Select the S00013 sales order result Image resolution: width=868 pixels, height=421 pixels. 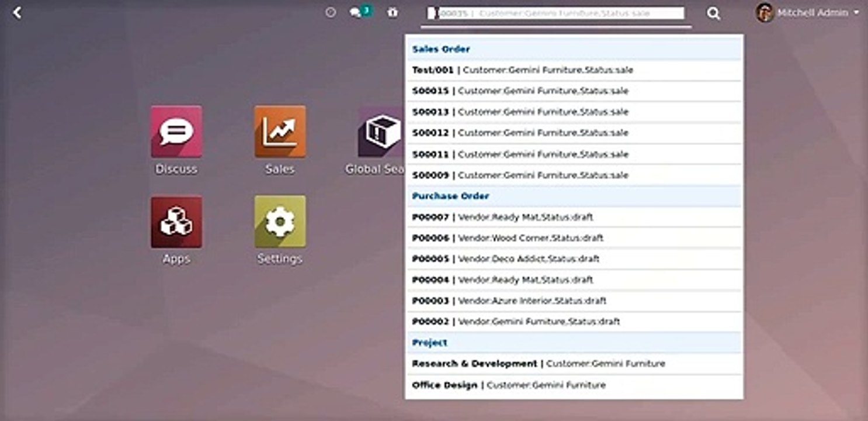574,112
